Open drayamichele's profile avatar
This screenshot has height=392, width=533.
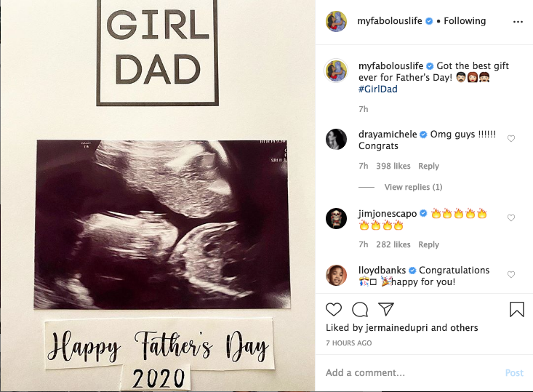(x=336, y=139)
